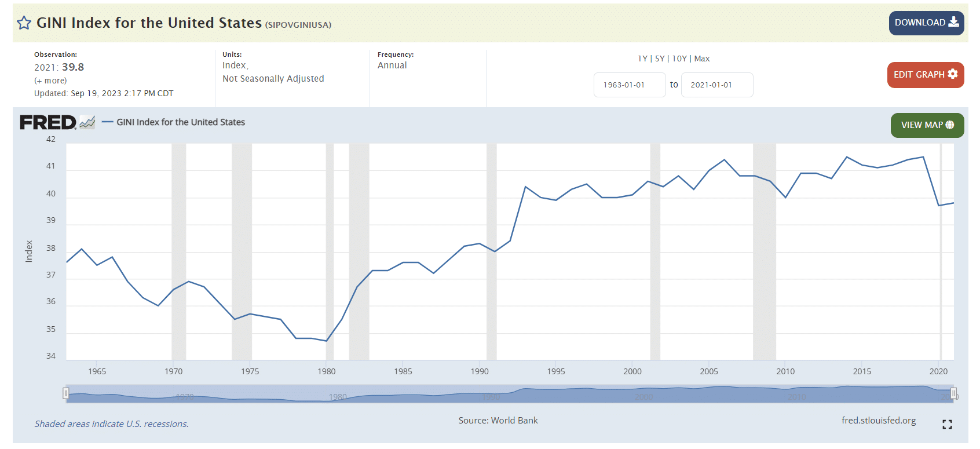
Task: Click the right handle of range slider
Action: click(x=953, y=394)
